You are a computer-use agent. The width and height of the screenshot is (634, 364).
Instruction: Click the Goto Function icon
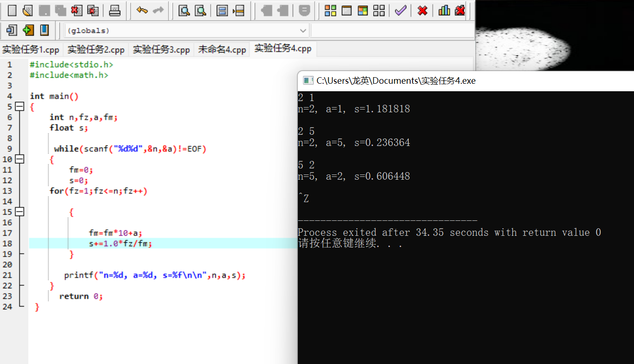click(222, 10)
